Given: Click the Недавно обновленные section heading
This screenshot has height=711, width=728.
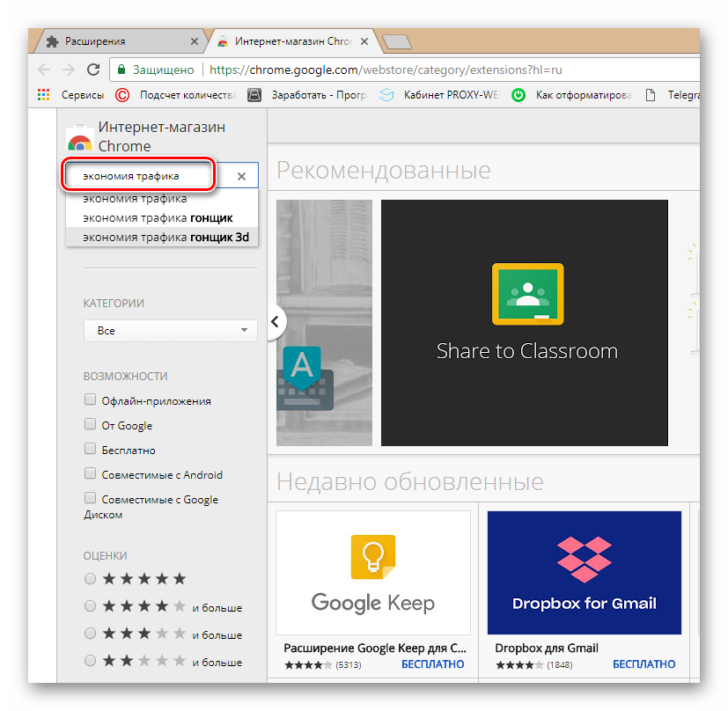Looking at the screenshot, I should (x=410, y=481).
